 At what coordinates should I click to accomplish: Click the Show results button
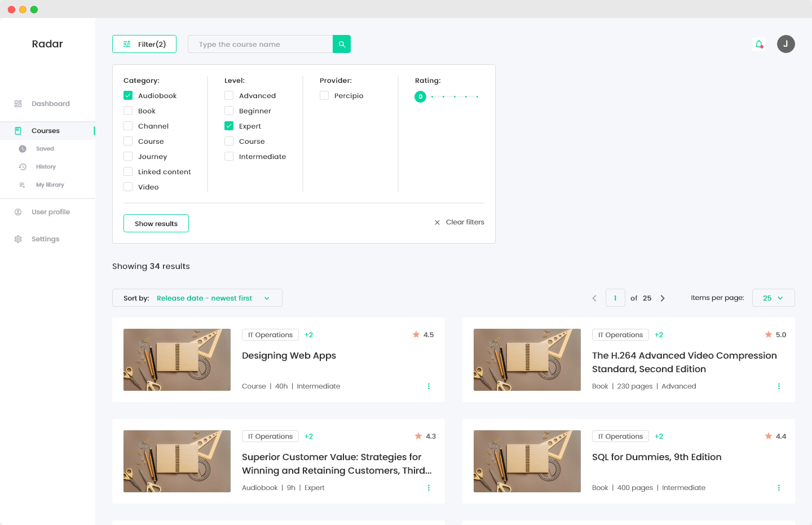(156, 223)
